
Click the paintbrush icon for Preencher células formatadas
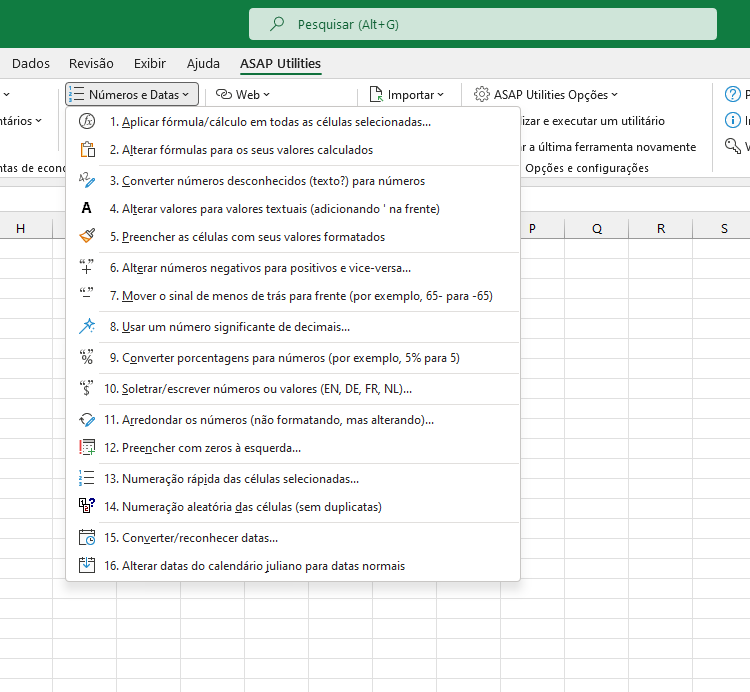click(87, 236)
